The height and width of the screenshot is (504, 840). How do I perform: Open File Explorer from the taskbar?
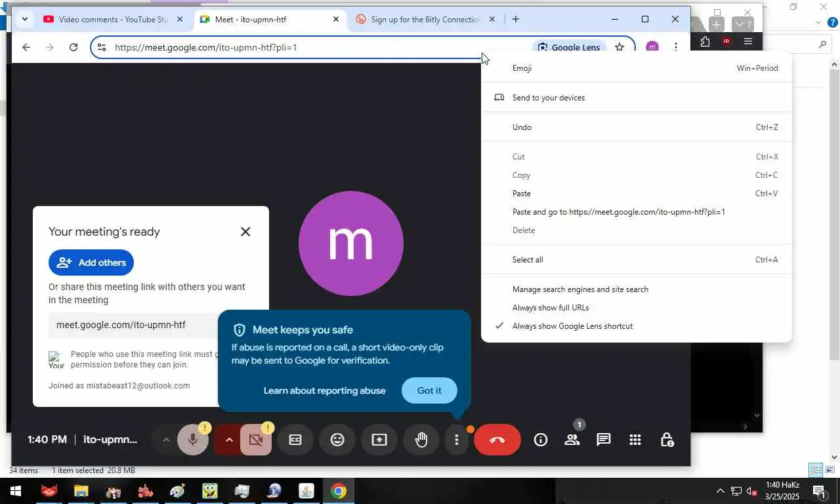pyautogui.click(x=81, y=491)
